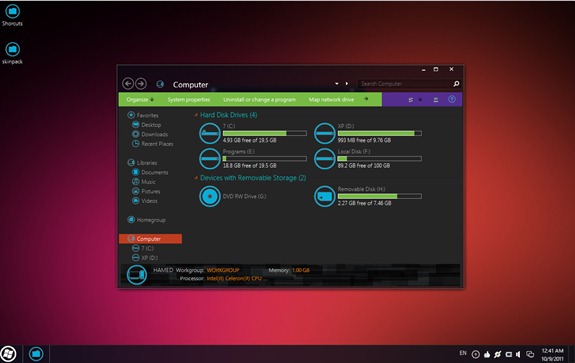Screen dimensions: 575x363
Task: Click Uninstall or change a program
Action: tap(259, 100)
